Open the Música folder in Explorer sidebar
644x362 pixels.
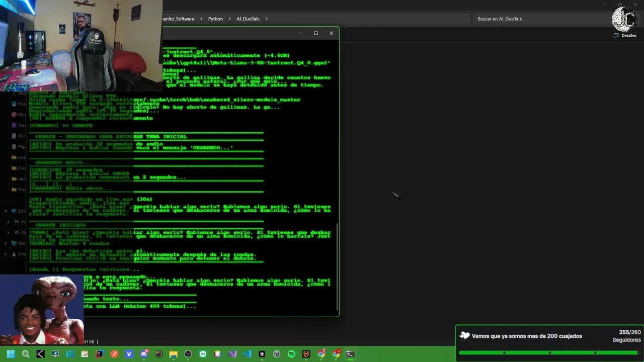pyautogui.click(x=18, y=114)
